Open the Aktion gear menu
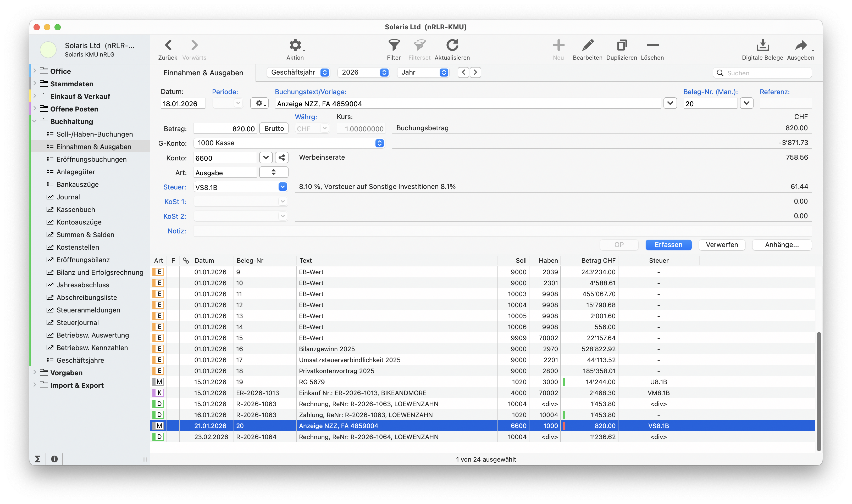Screen dimensions: 852x504 [x=295, y=45]
